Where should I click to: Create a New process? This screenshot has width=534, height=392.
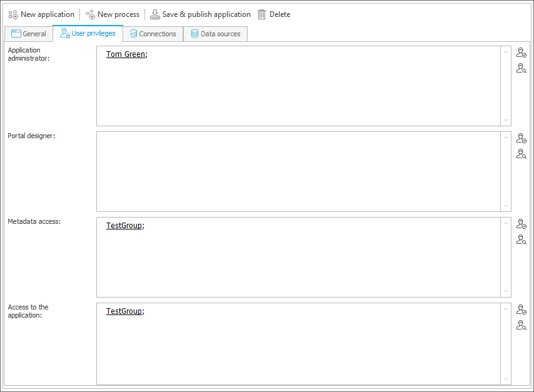(113, 14)
